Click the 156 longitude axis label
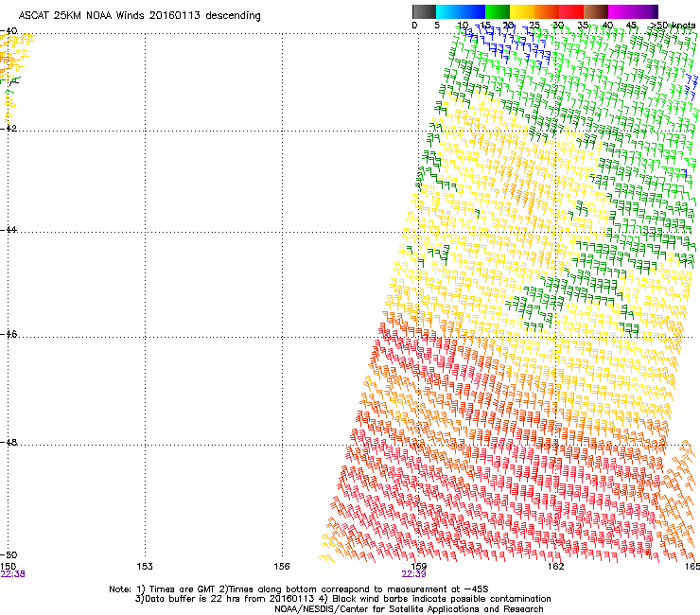 (282, 567)
